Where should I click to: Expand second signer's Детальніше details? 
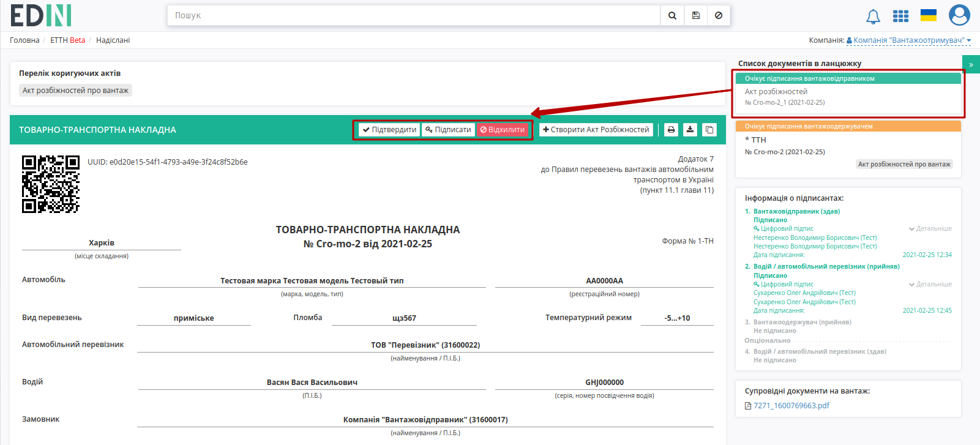click(930, 284)
